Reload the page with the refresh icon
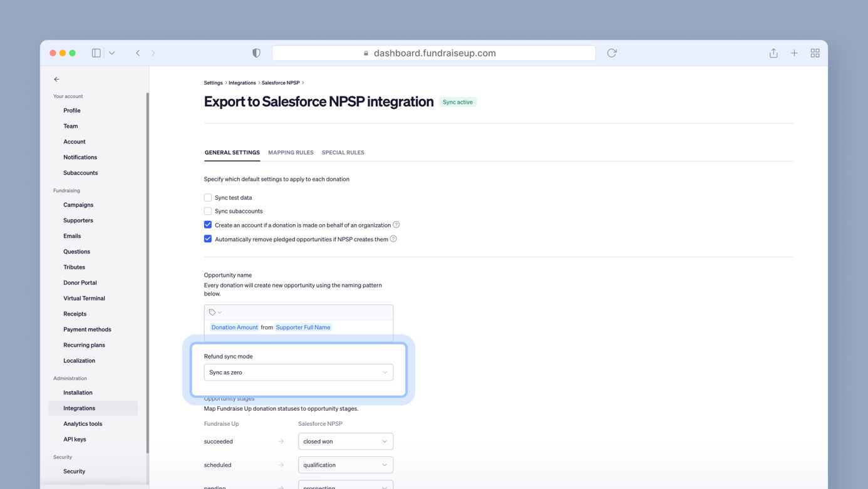The height and width of the screenshot is (489, 868). 612,53
